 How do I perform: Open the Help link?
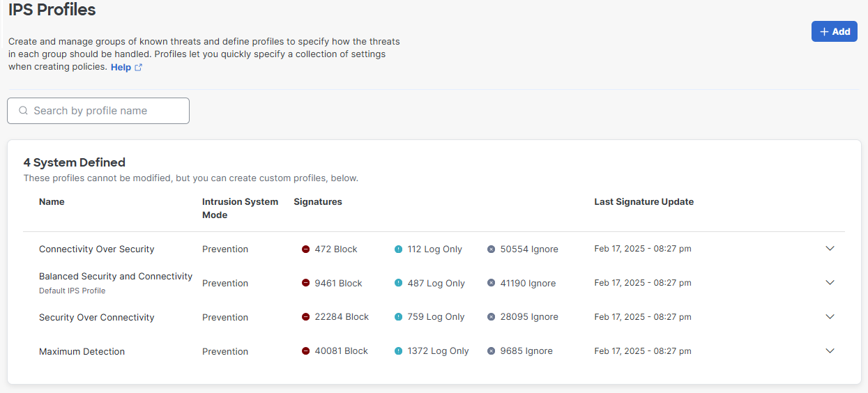(121, 68)
